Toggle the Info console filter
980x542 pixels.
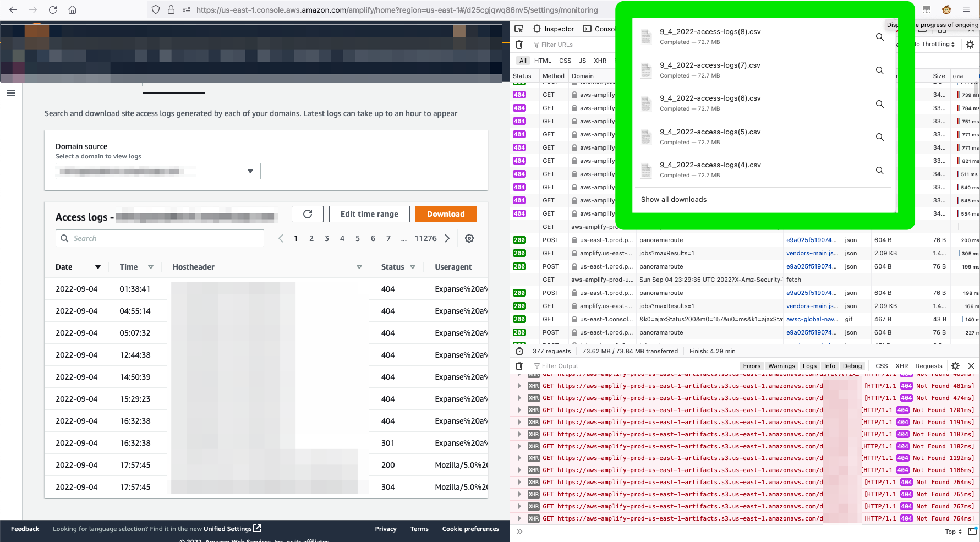[x=830, y=366]
